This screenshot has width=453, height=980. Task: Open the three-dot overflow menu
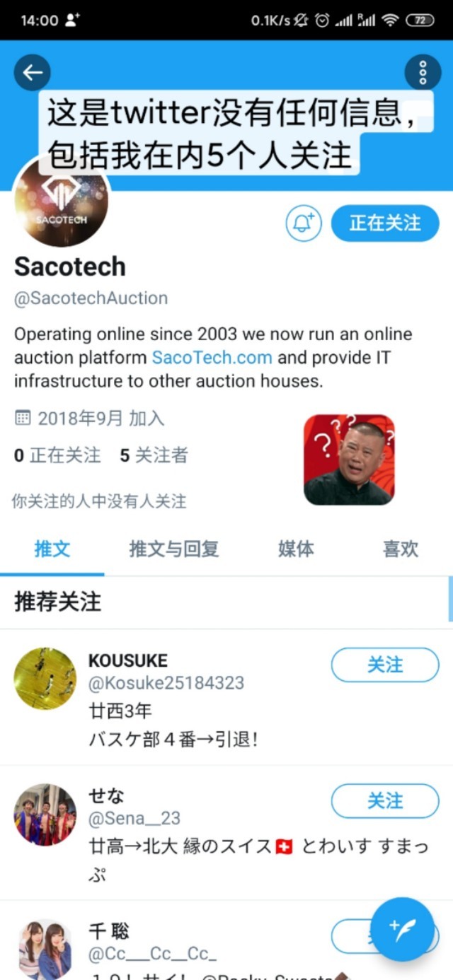click(423, 72)
